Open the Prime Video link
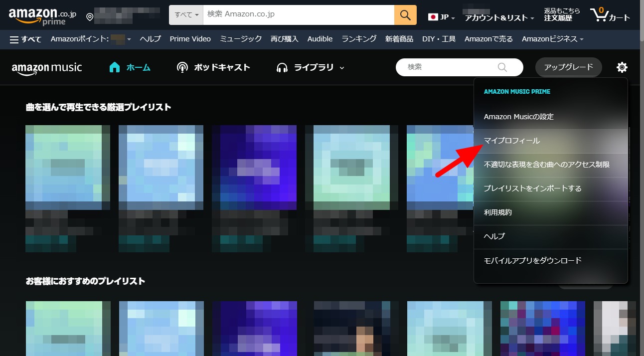The image size is (644, 356). click(x=190, y=39)
